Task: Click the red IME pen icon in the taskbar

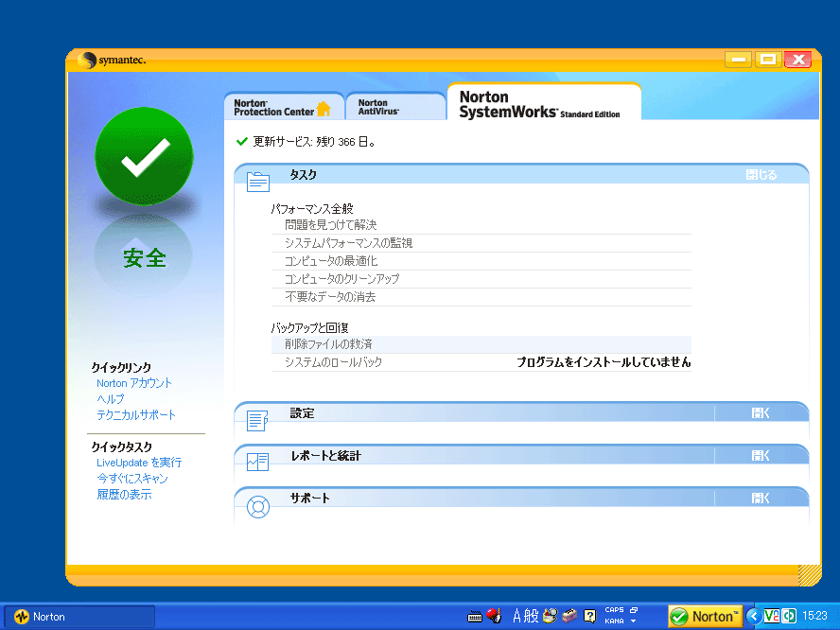Action: [x=494, y=616]
